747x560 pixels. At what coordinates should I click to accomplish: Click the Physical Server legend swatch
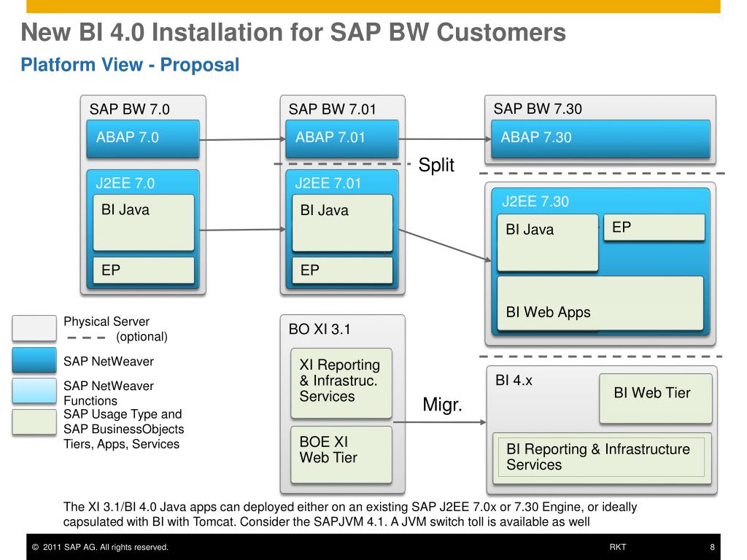[x=34, y=328]
